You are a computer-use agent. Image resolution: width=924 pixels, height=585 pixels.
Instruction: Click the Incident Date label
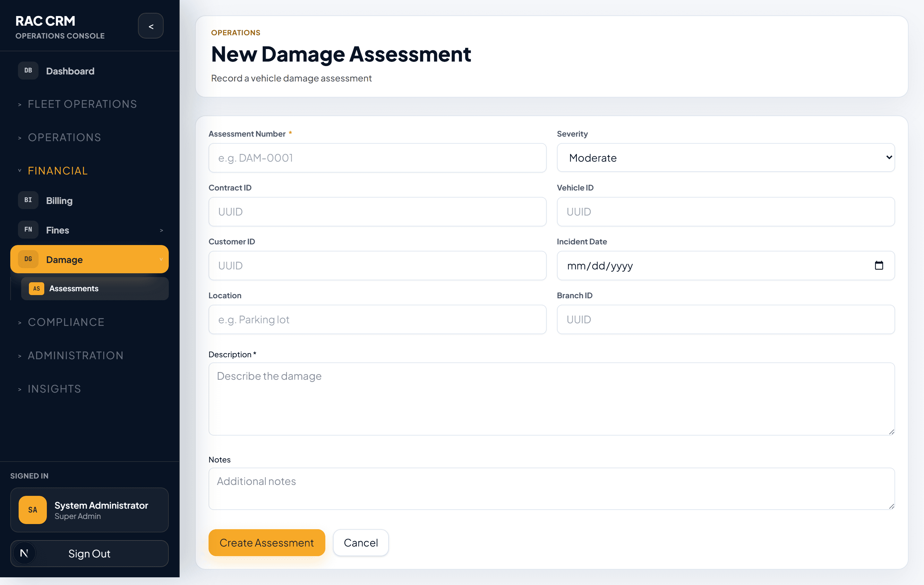coord(582,241)
